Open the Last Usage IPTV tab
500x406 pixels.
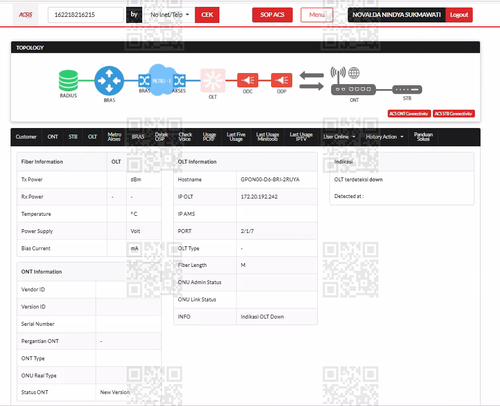301,137
